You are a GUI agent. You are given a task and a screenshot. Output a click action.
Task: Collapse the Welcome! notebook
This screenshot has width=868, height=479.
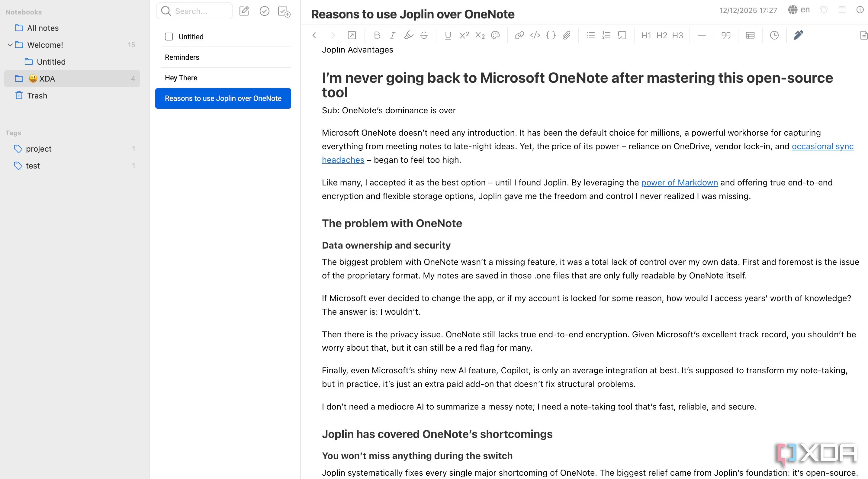click(x=10, y=45)
